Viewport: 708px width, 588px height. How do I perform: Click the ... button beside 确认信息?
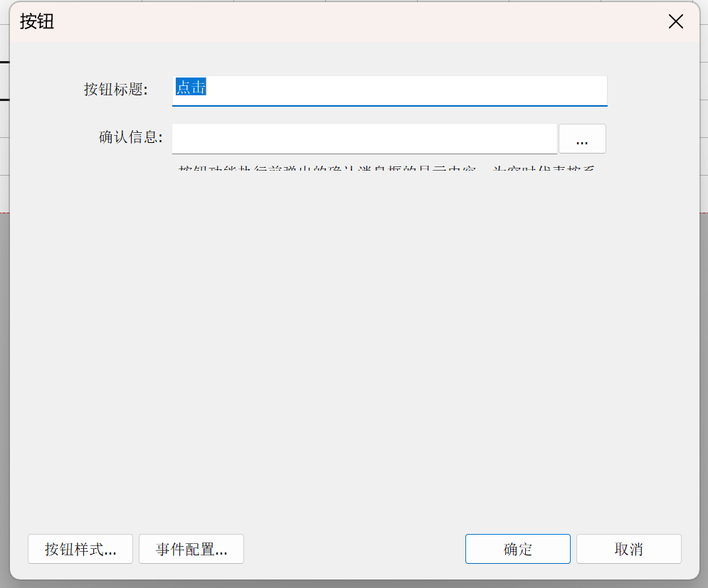coord(582,139)
